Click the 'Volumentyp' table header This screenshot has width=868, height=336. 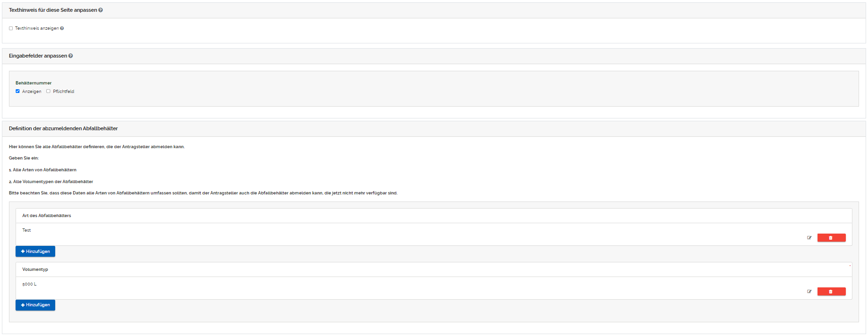(35, 269)
